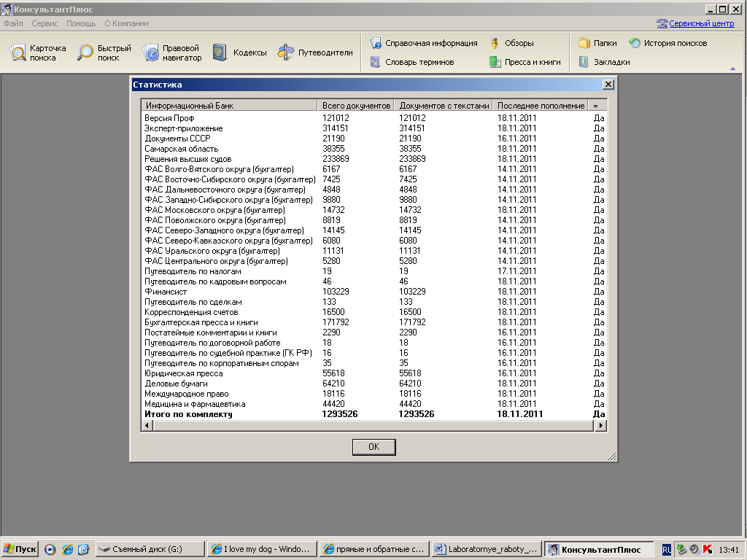The image size is (747, 560).
Task: Select row Итого по комплекту
Action: pos(374,414)
